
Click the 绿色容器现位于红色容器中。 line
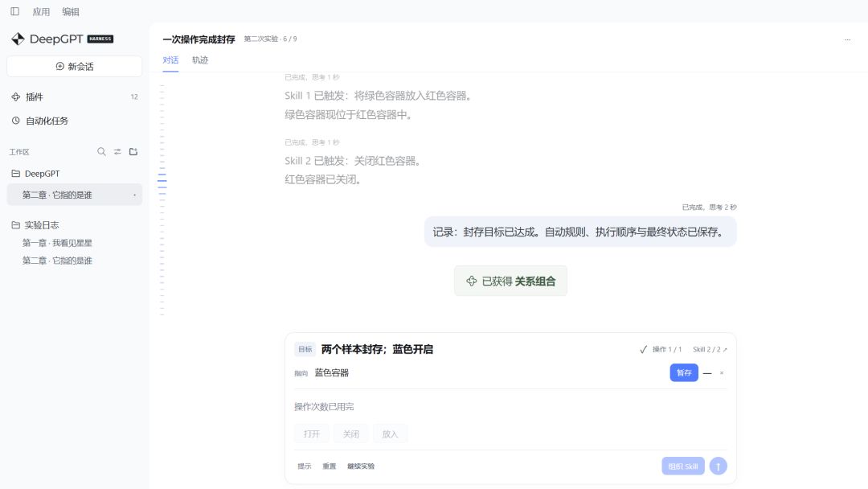pyautogui.click(x=348, y=115)
